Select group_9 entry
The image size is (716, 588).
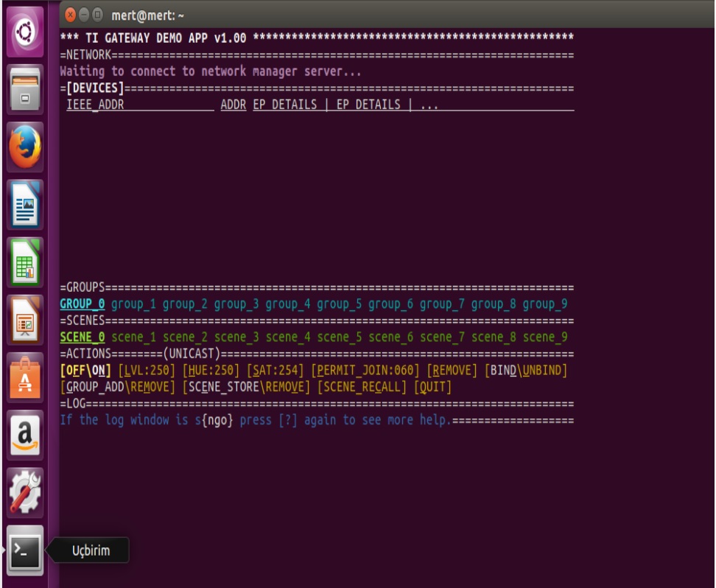545,304
